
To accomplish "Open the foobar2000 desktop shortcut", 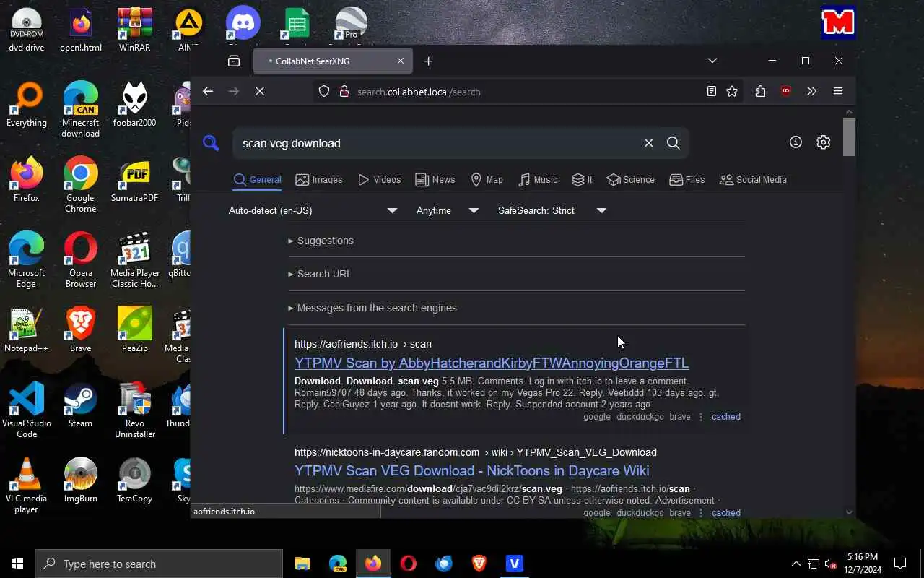I will click(135, 105).
